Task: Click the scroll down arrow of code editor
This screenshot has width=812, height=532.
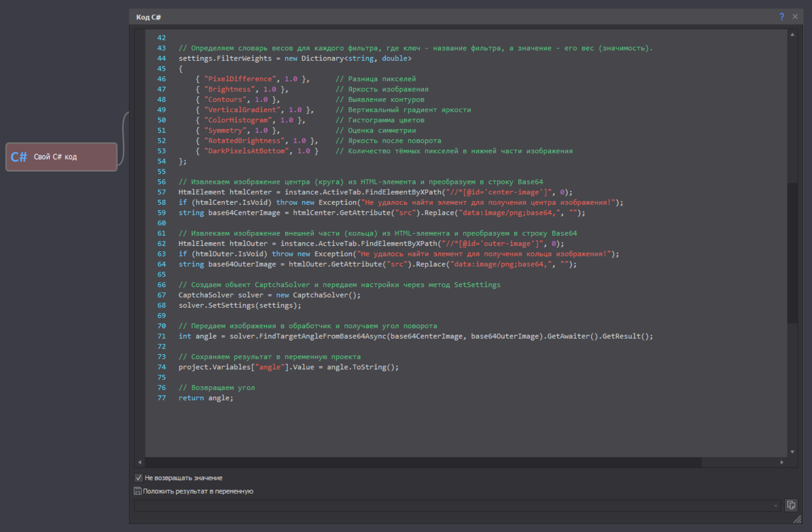Action: click(792, 452)
